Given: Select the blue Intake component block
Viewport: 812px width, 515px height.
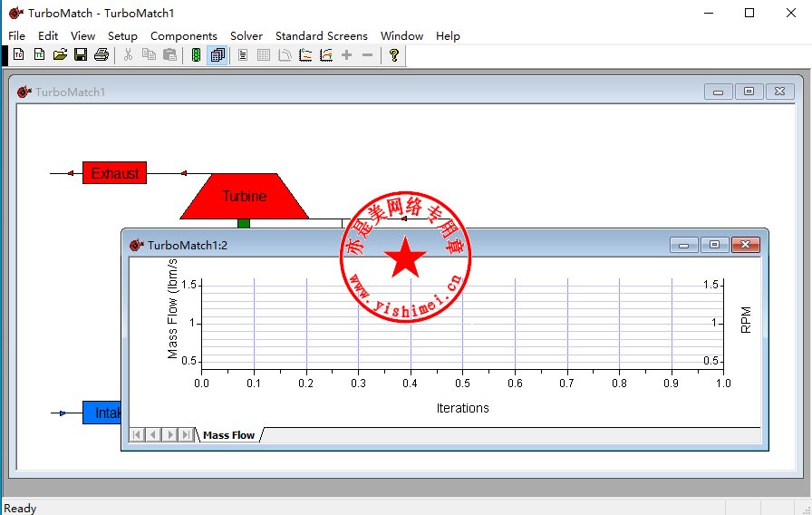Looking at the screenshot, I should [x=102, y=413].
